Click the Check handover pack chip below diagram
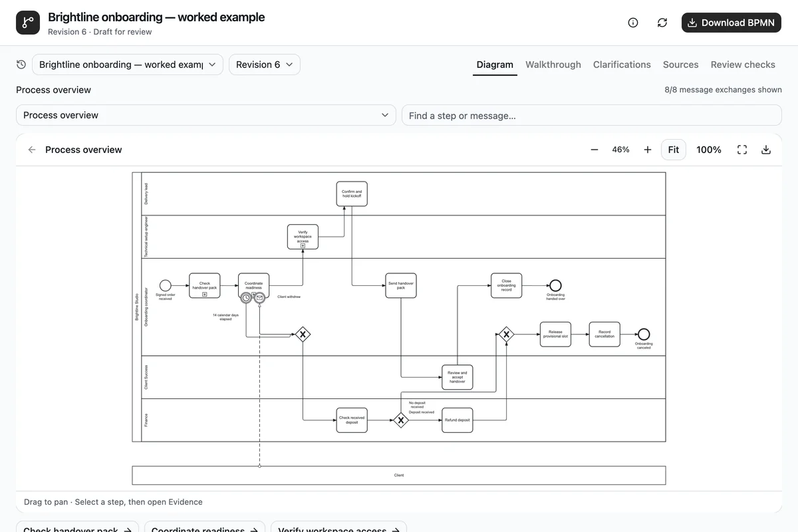 (77, 529)
